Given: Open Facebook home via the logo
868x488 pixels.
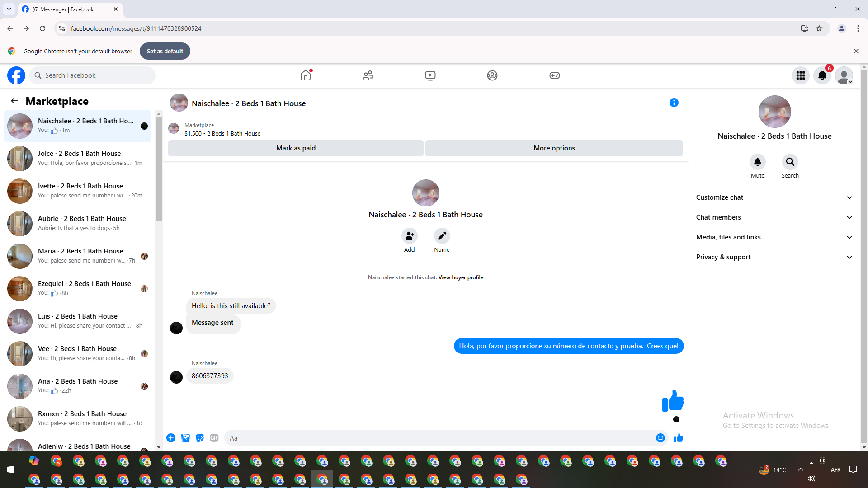Looking at the screenshot, I should (x=16, y=75).
